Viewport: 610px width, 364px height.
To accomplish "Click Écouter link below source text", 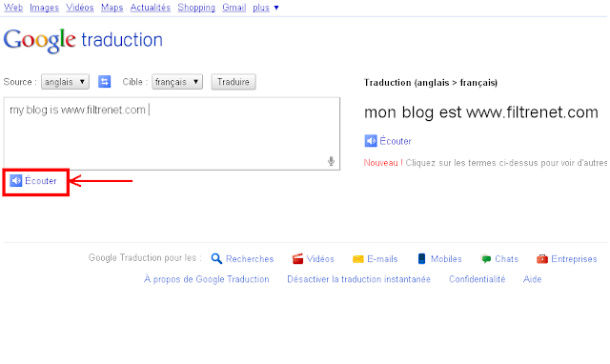I will coord(41,181).
